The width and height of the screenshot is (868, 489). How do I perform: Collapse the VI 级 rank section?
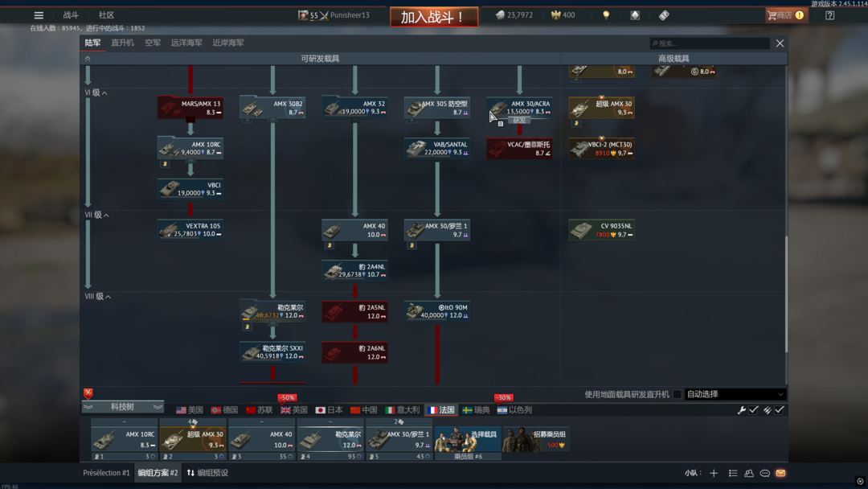tap(96, 92)
